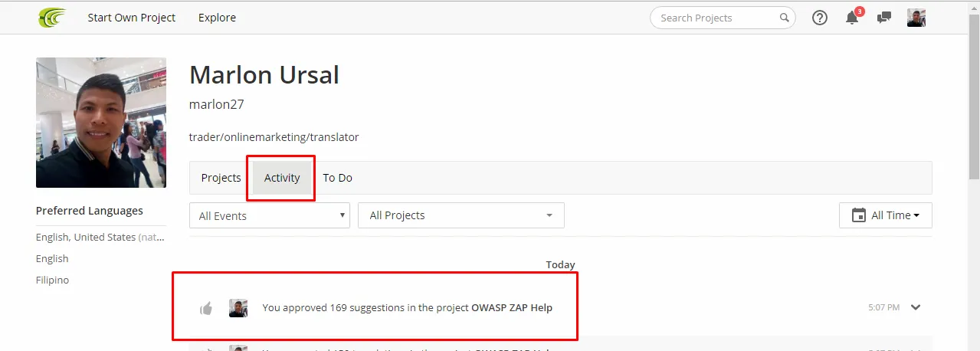
Task: Open user avatar menu in top bar
Action: click(916, 18)
